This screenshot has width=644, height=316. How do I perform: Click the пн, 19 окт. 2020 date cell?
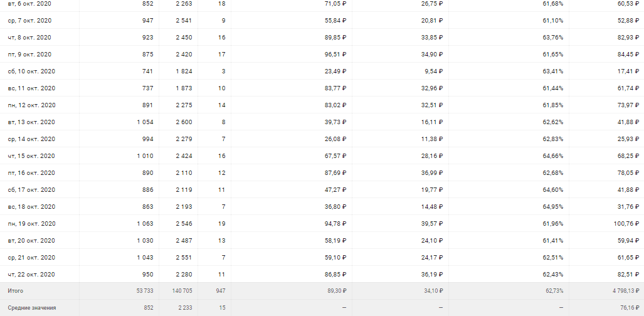31,224
